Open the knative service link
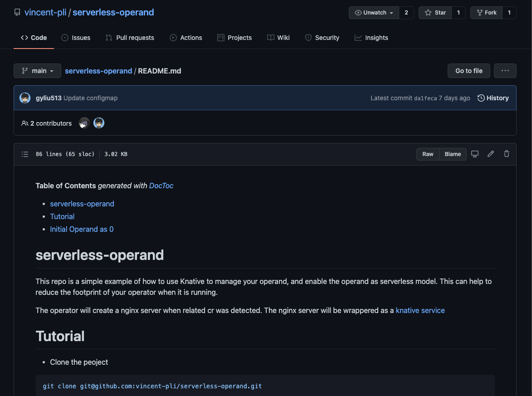 [x=420, y=310]
